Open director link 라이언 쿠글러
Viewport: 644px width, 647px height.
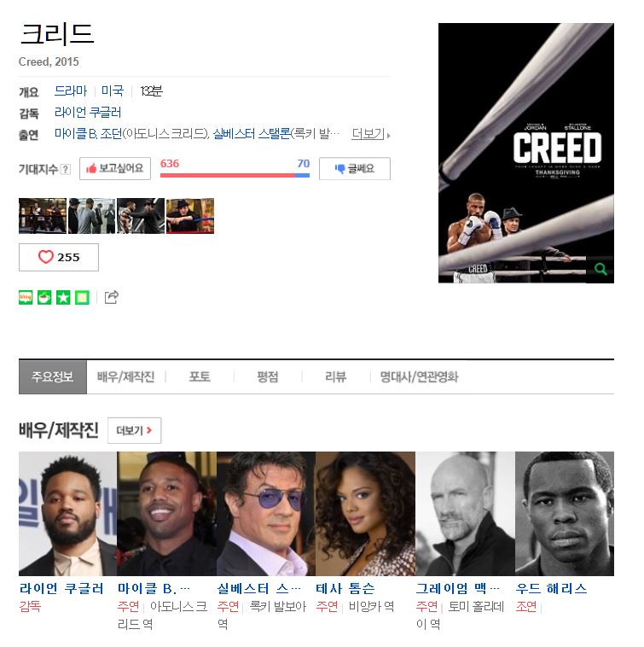point(88,112)
